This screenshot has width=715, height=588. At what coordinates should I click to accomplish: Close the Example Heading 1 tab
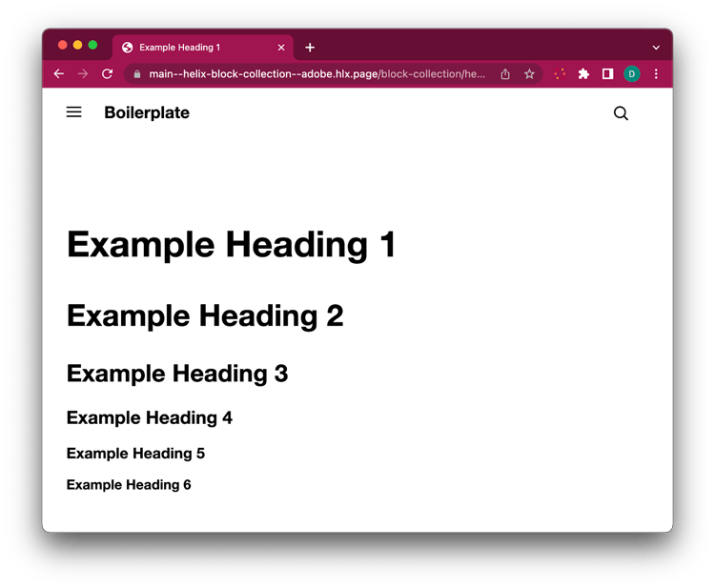(281, 48)
